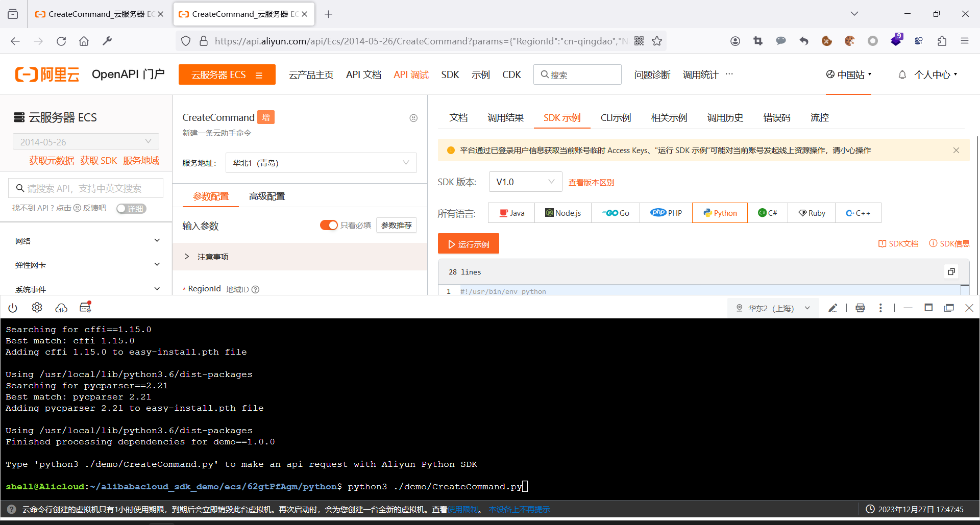980x525 pixels.
Task: Select Go language
Action: [x=616, y=213]
